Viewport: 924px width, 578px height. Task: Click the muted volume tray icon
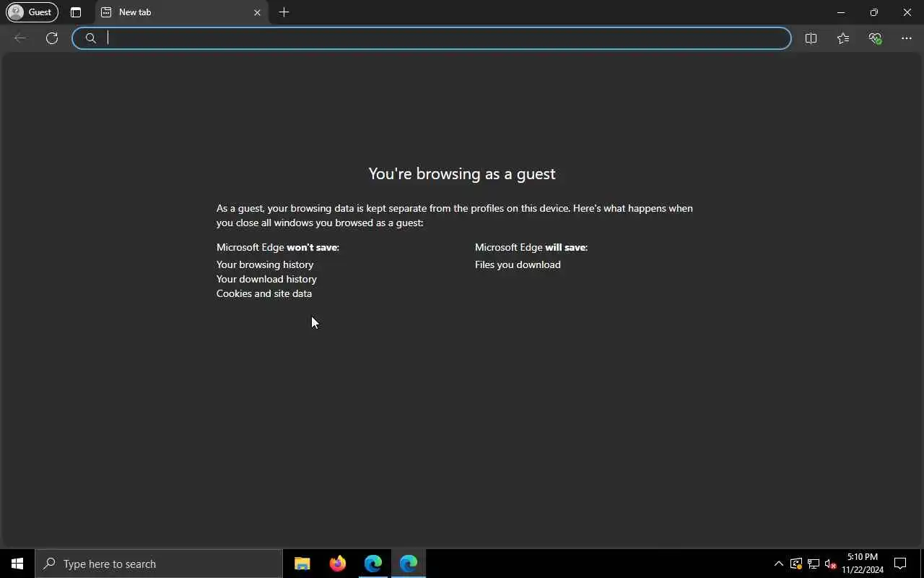(x=830, y=564)
